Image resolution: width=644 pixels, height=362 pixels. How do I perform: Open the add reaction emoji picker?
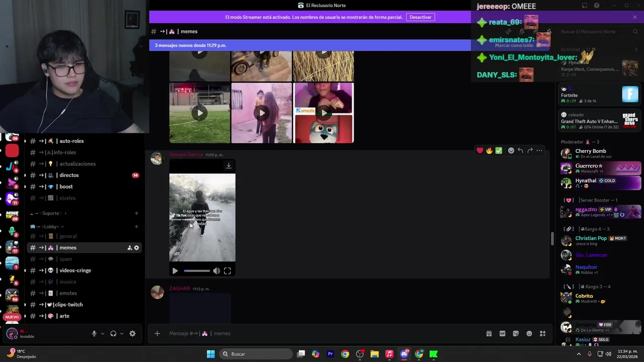pyautogui.click(x=511, y=150)
